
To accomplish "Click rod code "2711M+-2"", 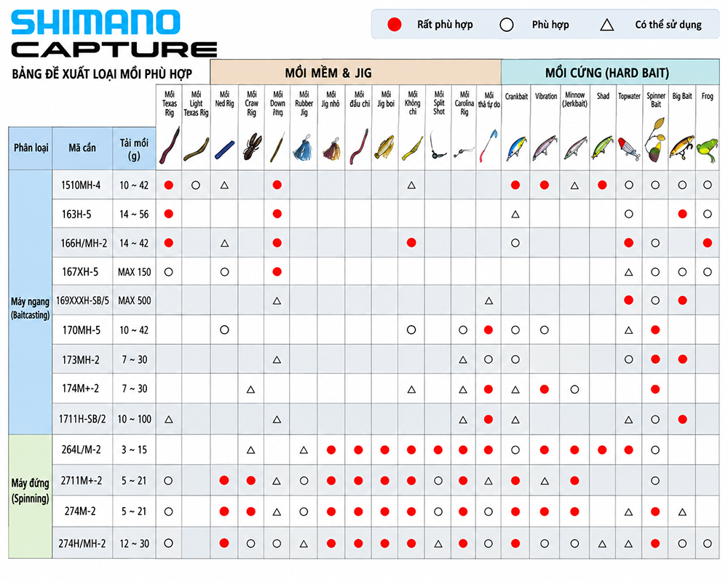I will (x=82, y=481).
